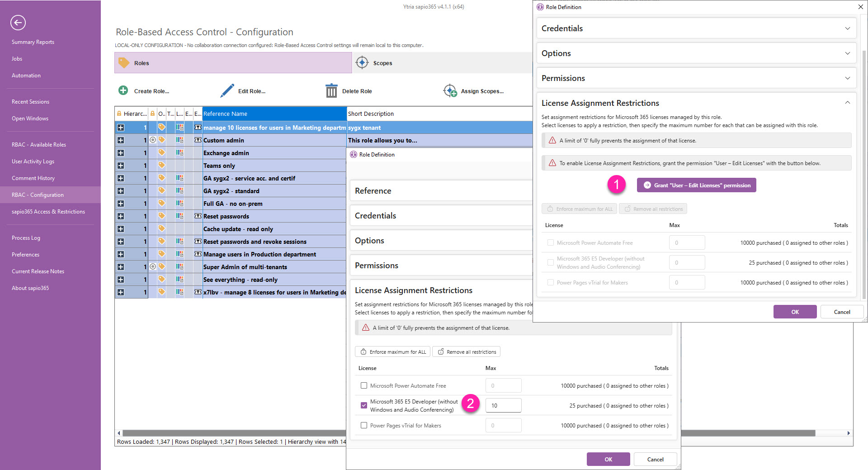The image size is (868, 470).
Task: Click the back arrow icon in sidebar
Action: 18,23
